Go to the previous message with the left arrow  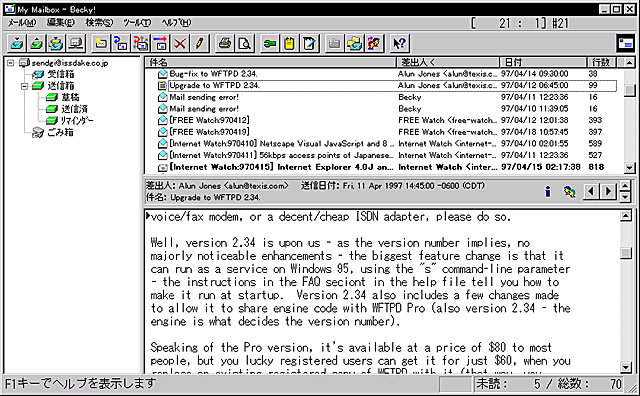(x=591, y=191)
